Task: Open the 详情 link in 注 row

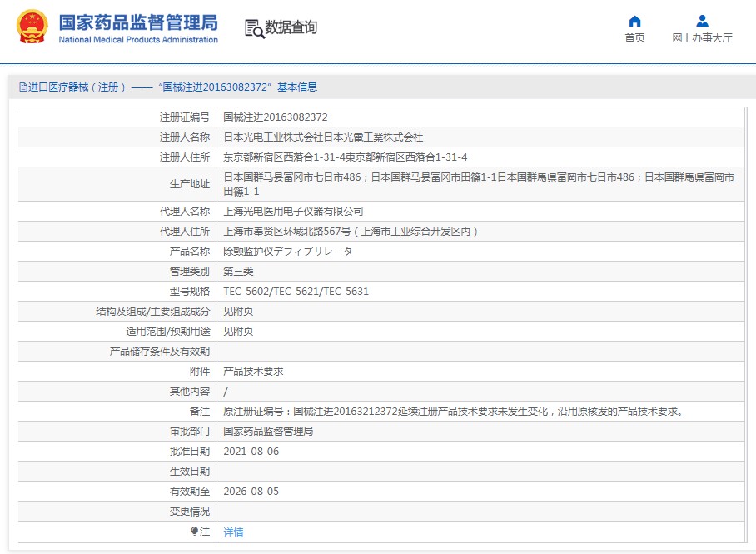Action: (x=233, y=532)
